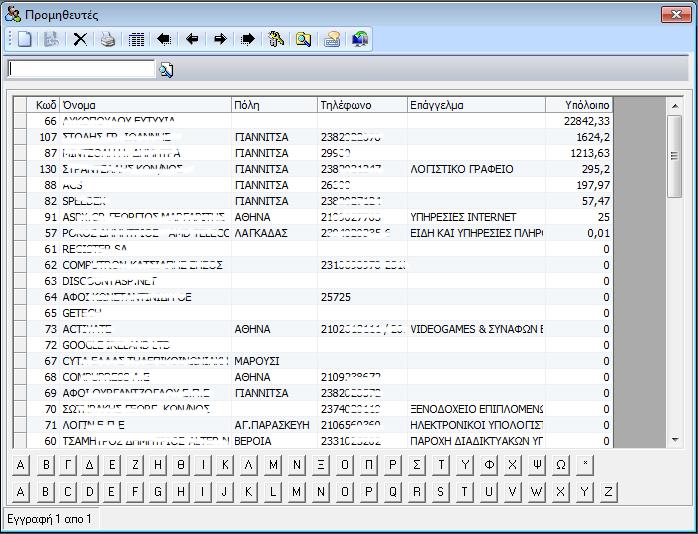Open the folder search magnifier icon
Image resolution: width=698 pixels, height=534 pixels.
tap(304, 39)
